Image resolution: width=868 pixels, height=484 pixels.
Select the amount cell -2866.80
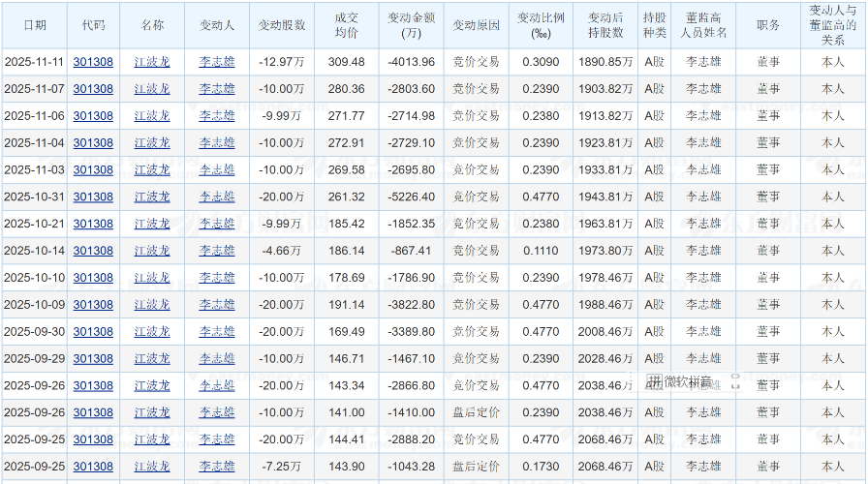tap(412, 385)
